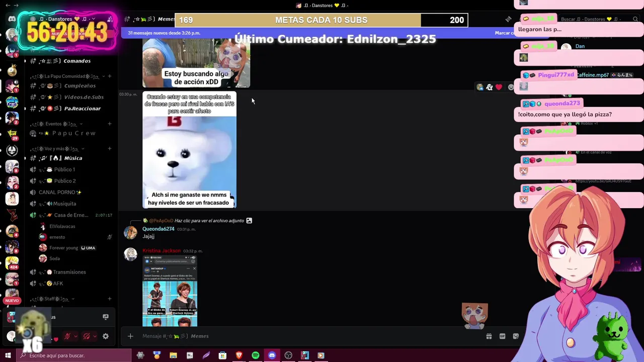
Task: Open gift icon in message bar
Action: click(489, 336)
